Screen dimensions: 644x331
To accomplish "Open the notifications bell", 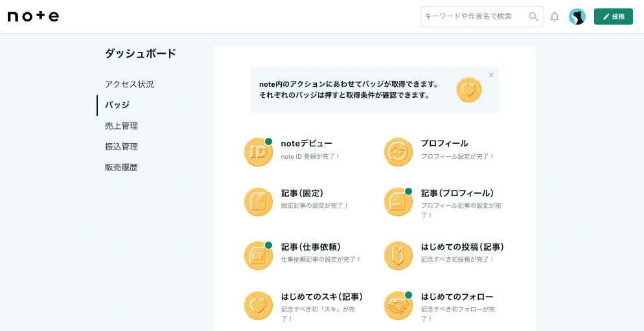I will click(555, 17).
